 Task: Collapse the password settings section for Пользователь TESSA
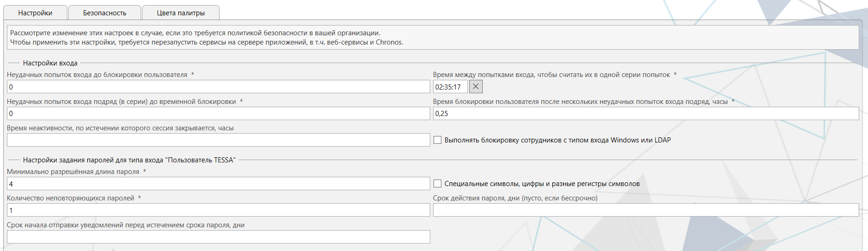[129, 160]
